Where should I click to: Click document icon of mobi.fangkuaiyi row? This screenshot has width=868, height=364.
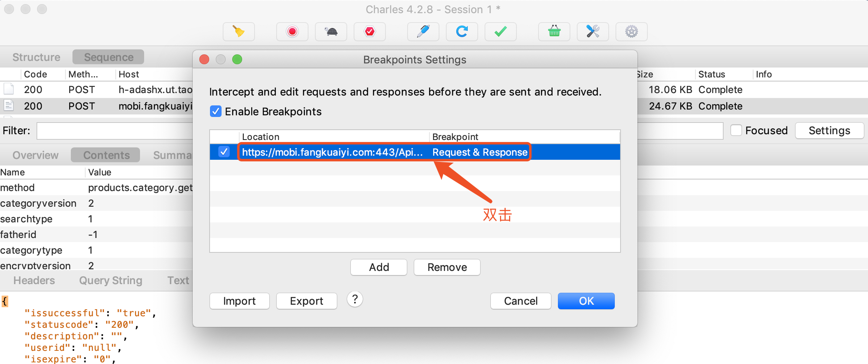pyautogui.click(x=9, y=106)
